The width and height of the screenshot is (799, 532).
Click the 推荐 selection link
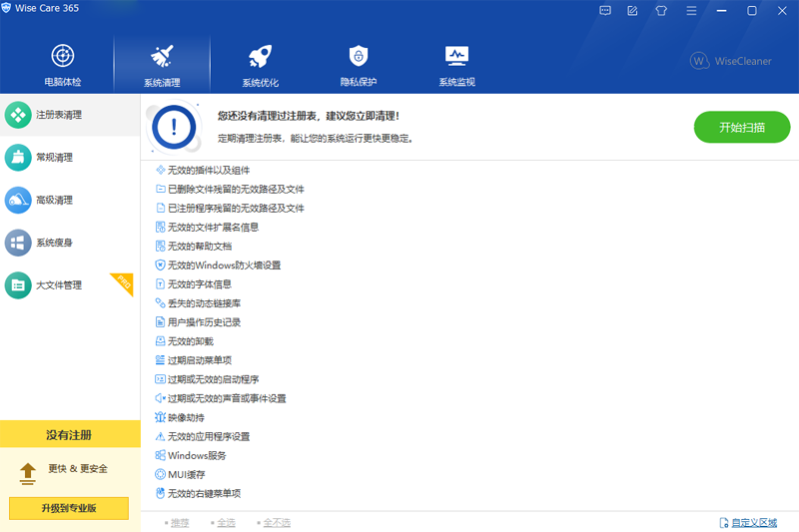(x=179, y=522)
